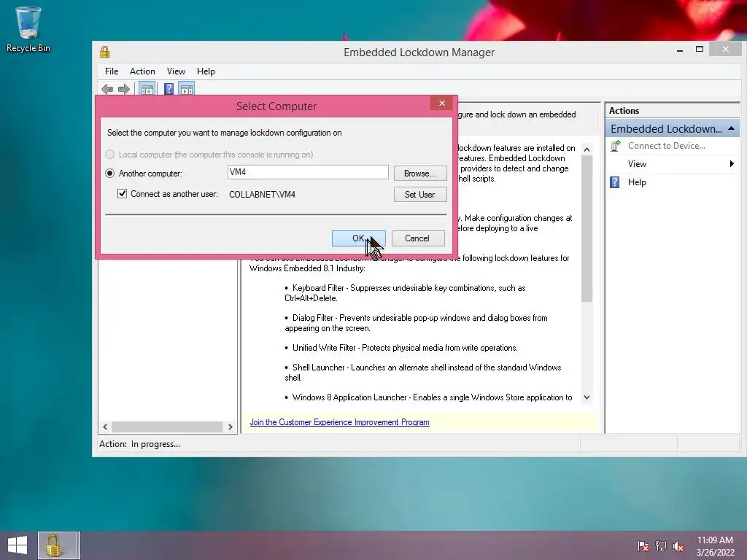
Task: Toggle the Action pane toolbar icon
Action: coord(187,88)
